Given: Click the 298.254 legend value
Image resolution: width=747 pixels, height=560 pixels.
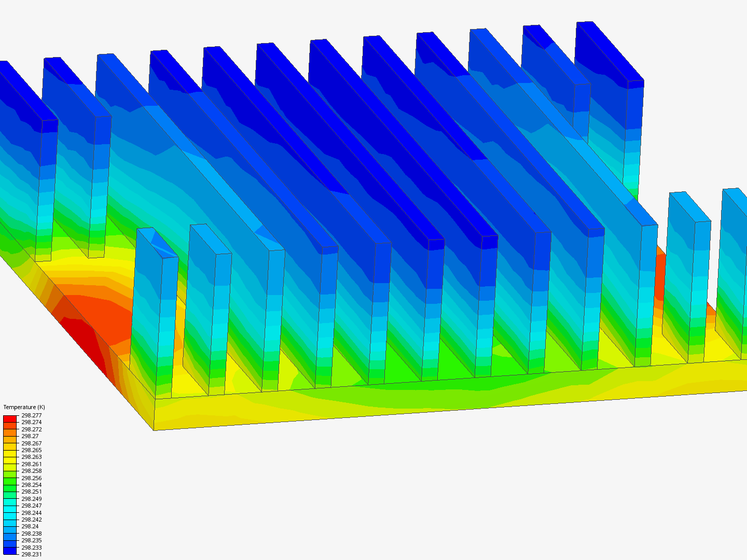Looking at the screenshot, I should pyautogui.click(x=32, y=485).
